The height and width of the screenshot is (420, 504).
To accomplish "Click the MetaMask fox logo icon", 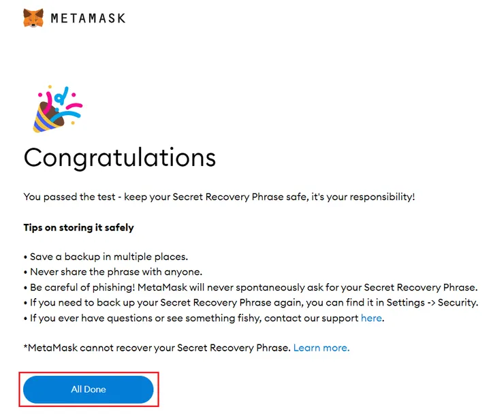I will pos(33,18).
